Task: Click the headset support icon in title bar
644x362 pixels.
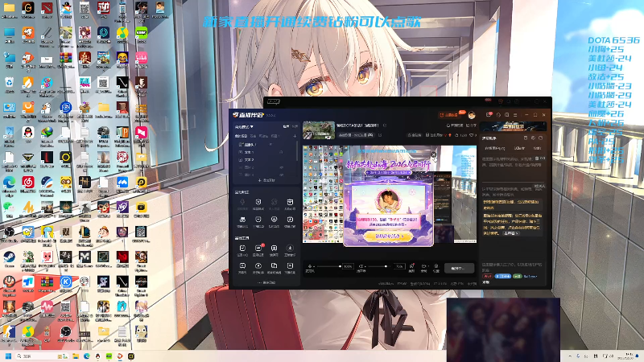Action: pyautogui.click(x=498, y=115)
